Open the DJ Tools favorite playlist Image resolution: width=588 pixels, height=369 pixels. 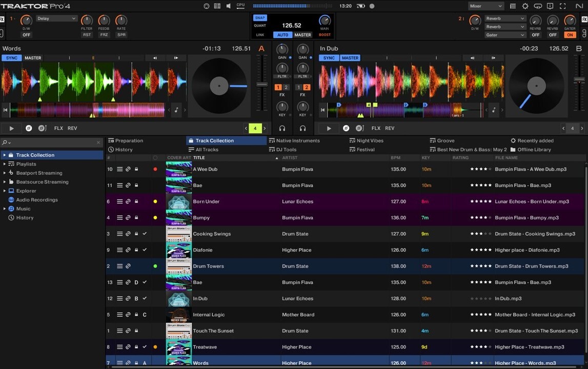coord(283,149)
